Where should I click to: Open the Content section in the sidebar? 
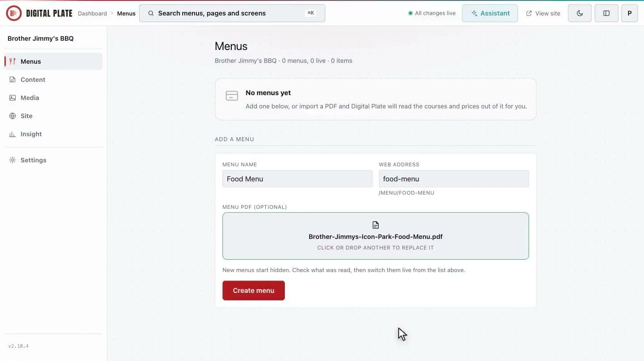click(54, 80)
